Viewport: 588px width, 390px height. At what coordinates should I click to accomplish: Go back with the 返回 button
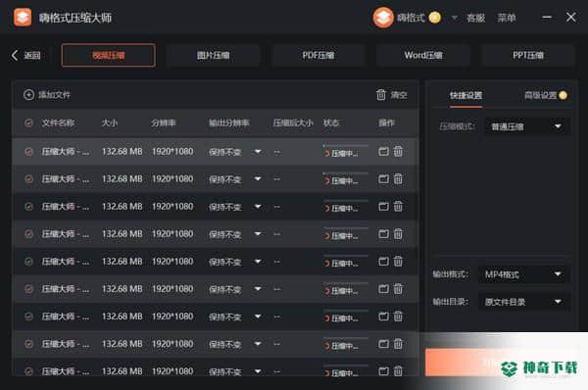coord(25,55)
